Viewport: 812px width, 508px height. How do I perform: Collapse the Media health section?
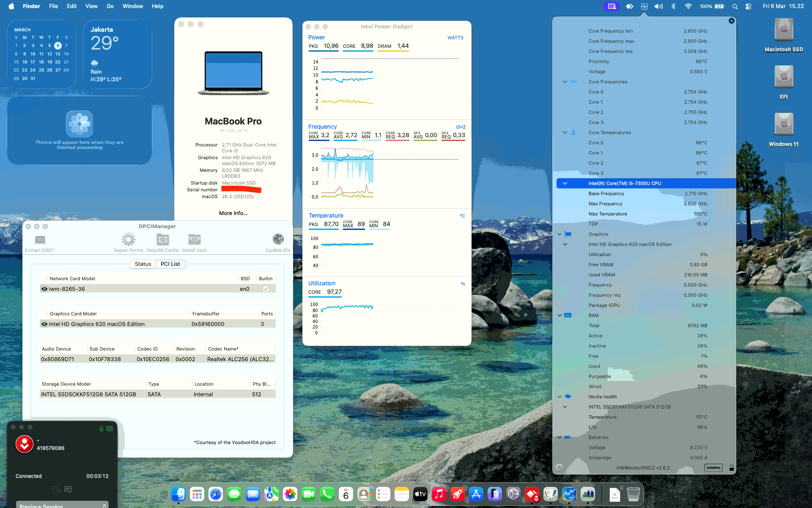click(x=559, y=397)
